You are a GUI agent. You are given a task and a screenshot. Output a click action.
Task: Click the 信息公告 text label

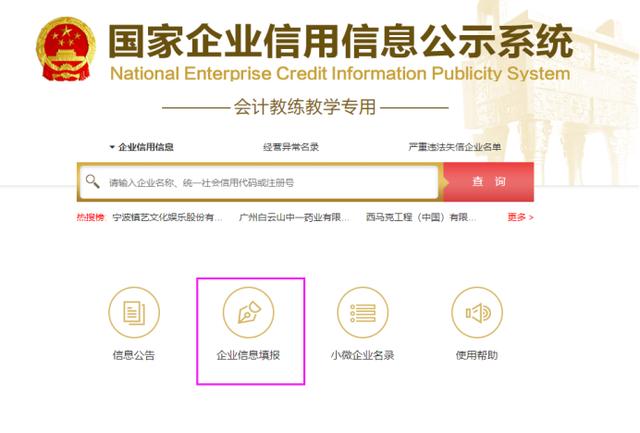(x=134, y=355)
